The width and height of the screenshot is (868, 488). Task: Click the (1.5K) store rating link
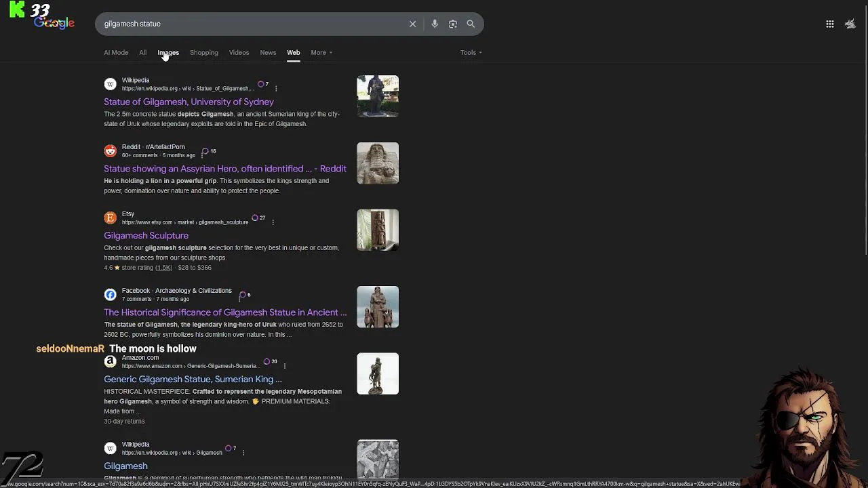pos(163,268)
